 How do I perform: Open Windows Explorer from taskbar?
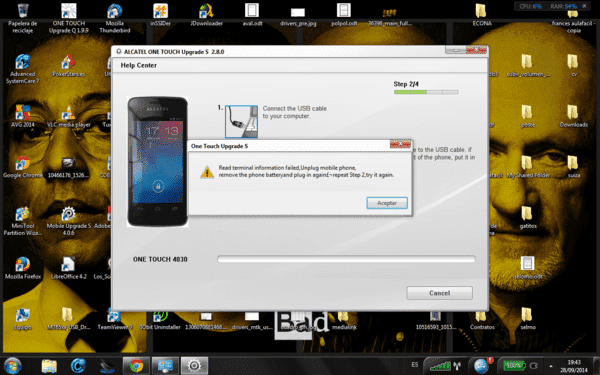[49, 366]
